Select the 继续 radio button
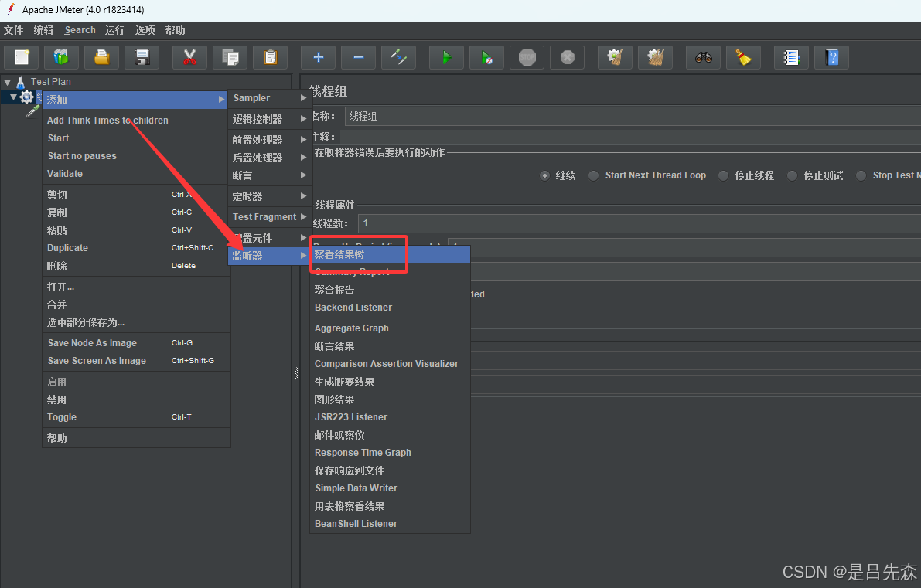 tap(544, 175)
